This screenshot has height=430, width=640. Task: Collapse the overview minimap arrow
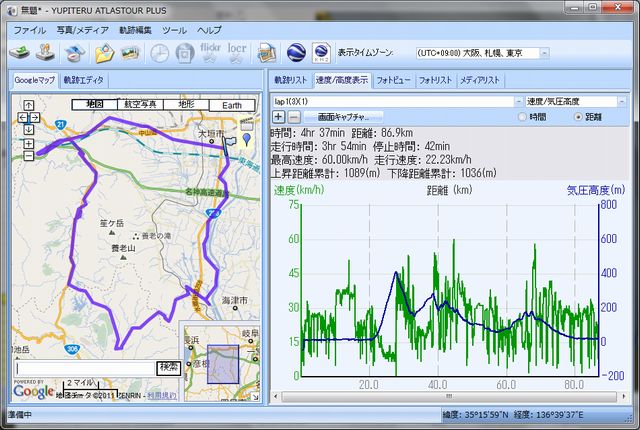(x=255, y=397)
